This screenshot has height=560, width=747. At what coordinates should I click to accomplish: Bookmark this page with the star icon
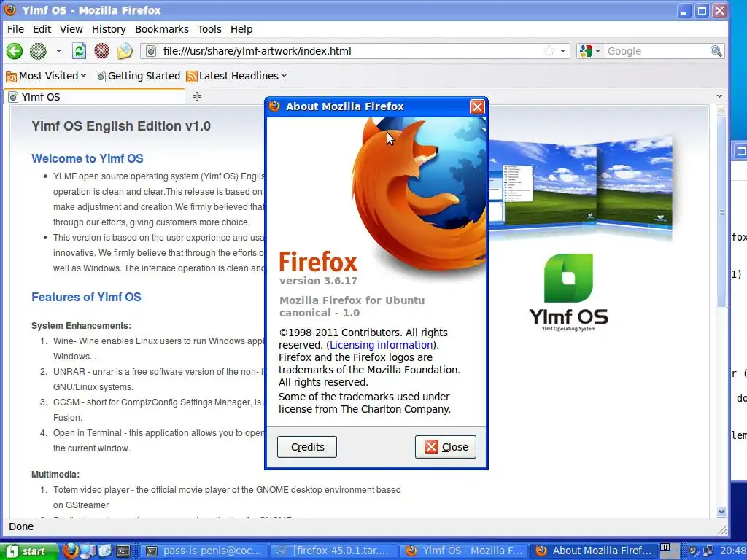549,51
